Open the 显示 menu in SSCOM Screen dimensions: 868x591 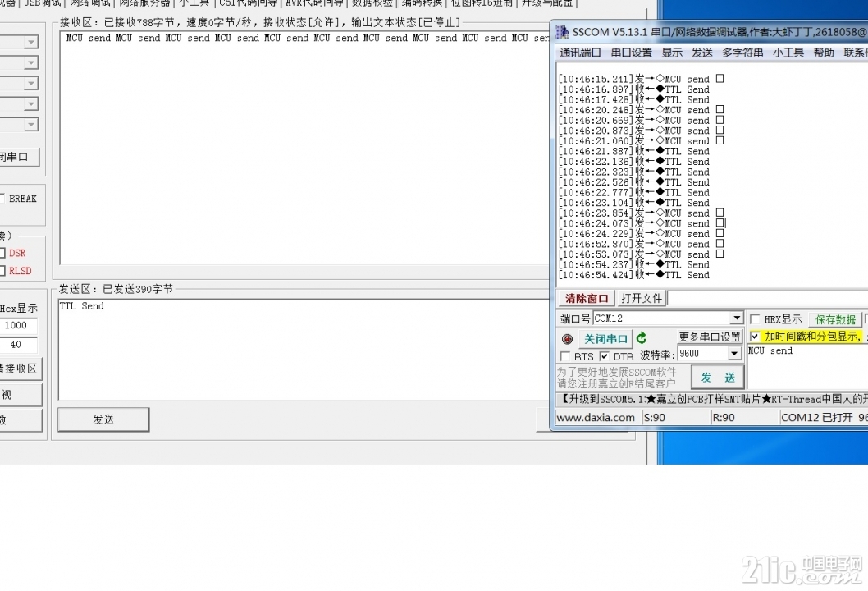pyautogui.click(x=672, y=53)
